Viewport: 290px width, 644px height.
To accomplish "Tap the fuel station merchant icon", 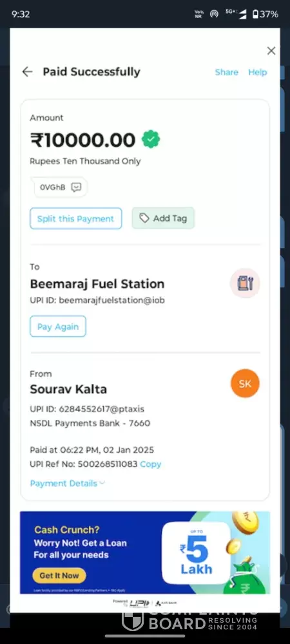I will [x=245, y=283].
